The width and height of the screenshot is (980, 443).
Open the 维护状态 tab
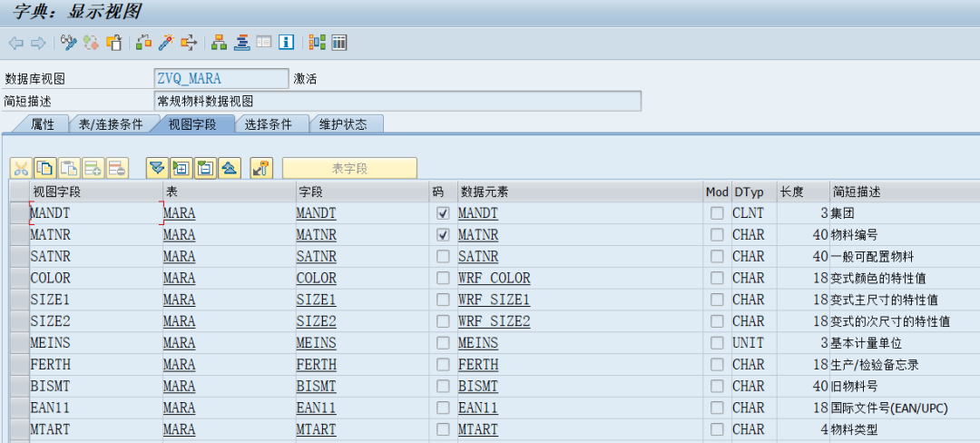point(343,124)
